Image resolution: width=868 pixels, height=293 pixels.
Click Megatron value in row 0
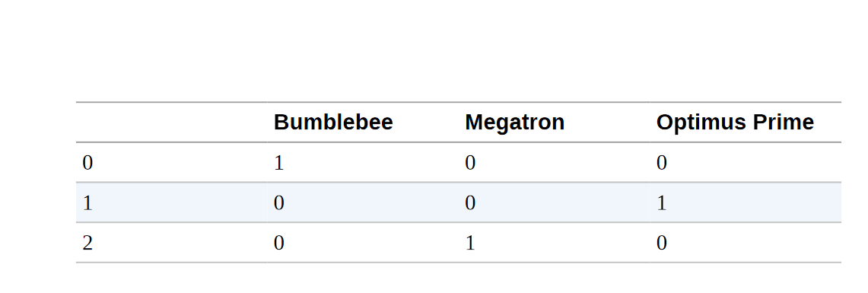[470, 163]
